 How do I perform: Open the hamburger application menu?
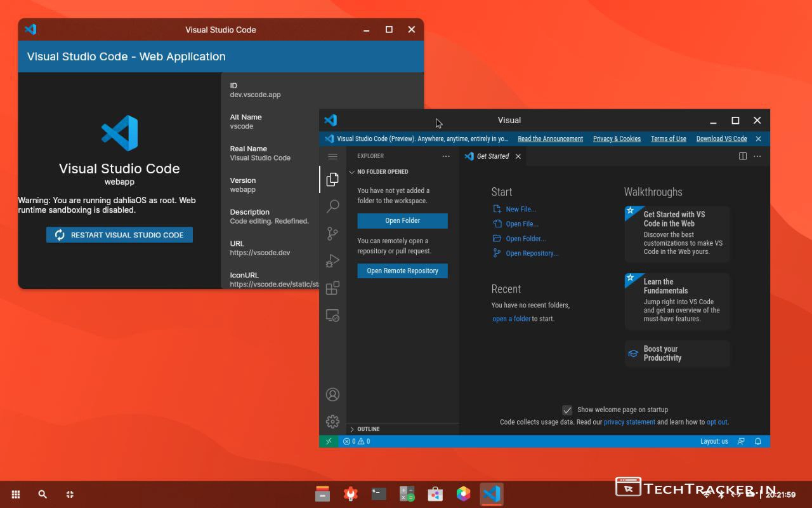pyautogui.click(x=332, y=156)
